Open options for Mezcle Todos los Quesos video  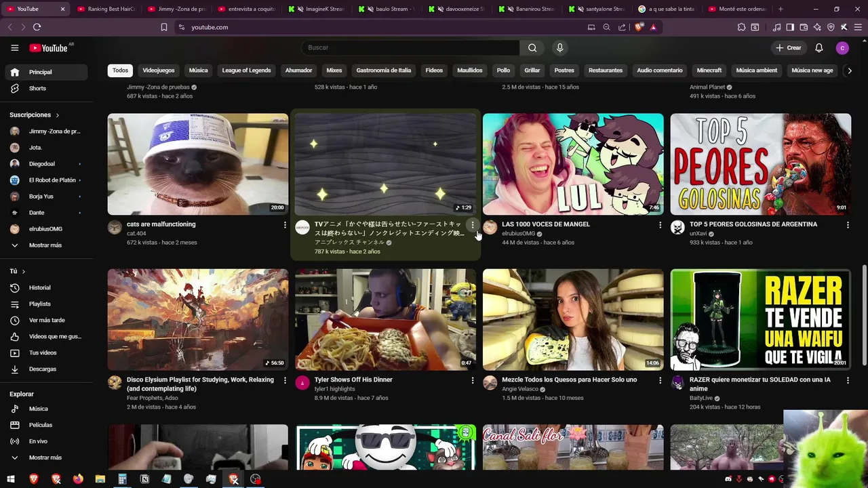[x=660, y=381]
